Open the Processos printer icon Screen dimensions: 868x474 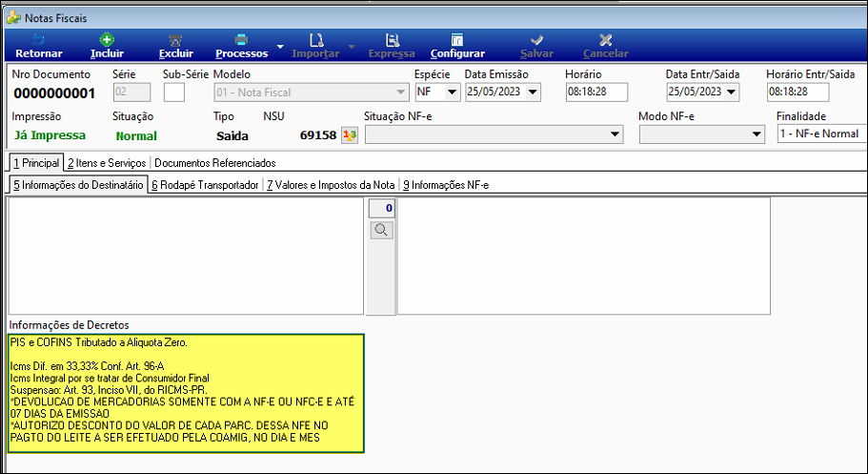[x=241, y=40]
